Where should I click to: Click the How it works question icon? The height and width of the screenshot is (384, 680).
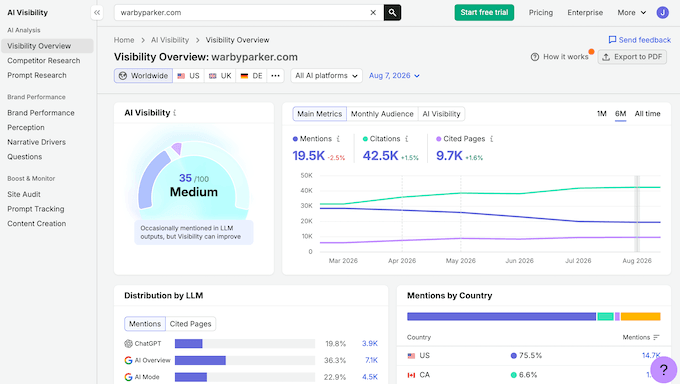click(x=535, y=57)
